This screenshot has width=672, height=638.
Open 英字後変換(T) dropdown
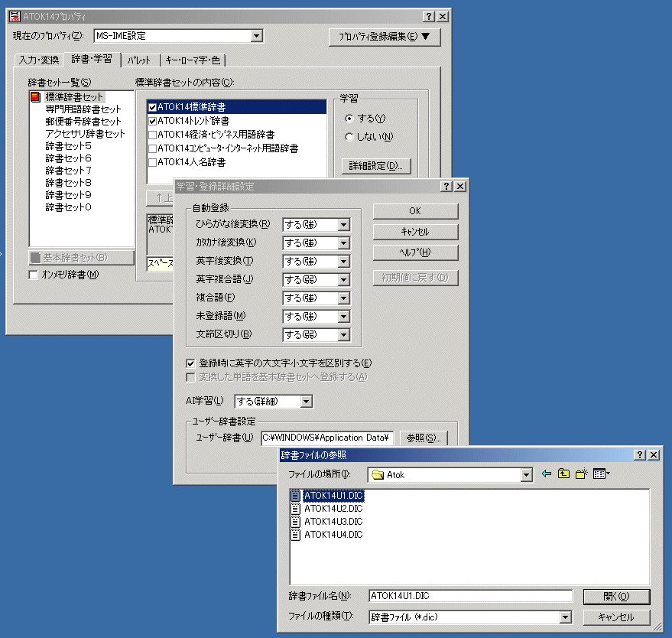pos(343,262)
